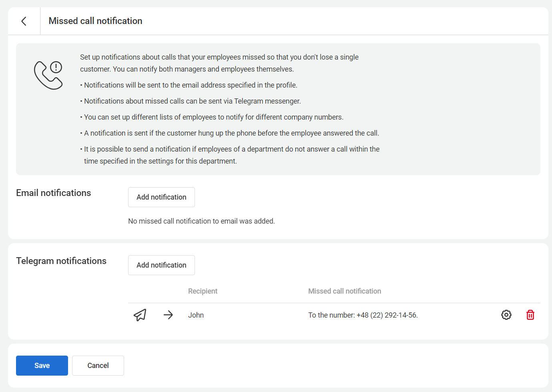Open settings gear for John's notification
The height and width of the screenshot is (392, 552).
click(x=506, y=315)
